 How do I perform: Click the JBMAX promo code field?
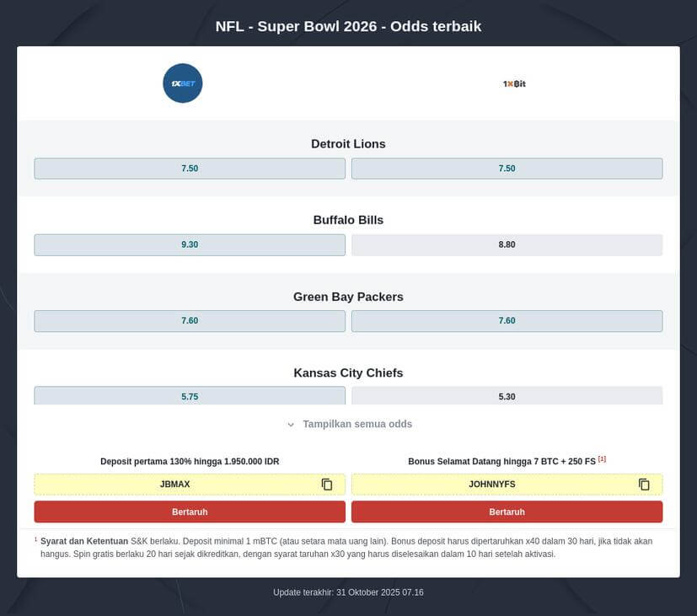[175, 485]
